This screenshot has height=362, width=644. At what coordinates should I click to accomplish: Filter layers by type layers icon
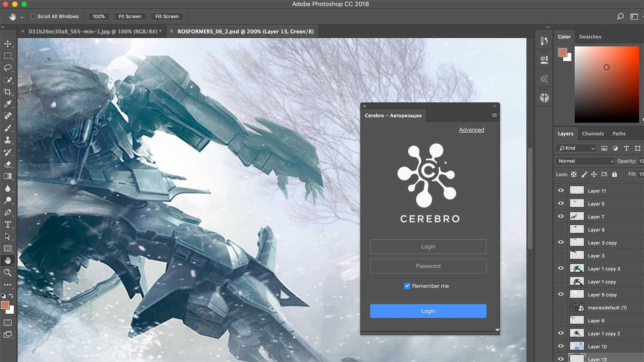click(x=626, y=148)
